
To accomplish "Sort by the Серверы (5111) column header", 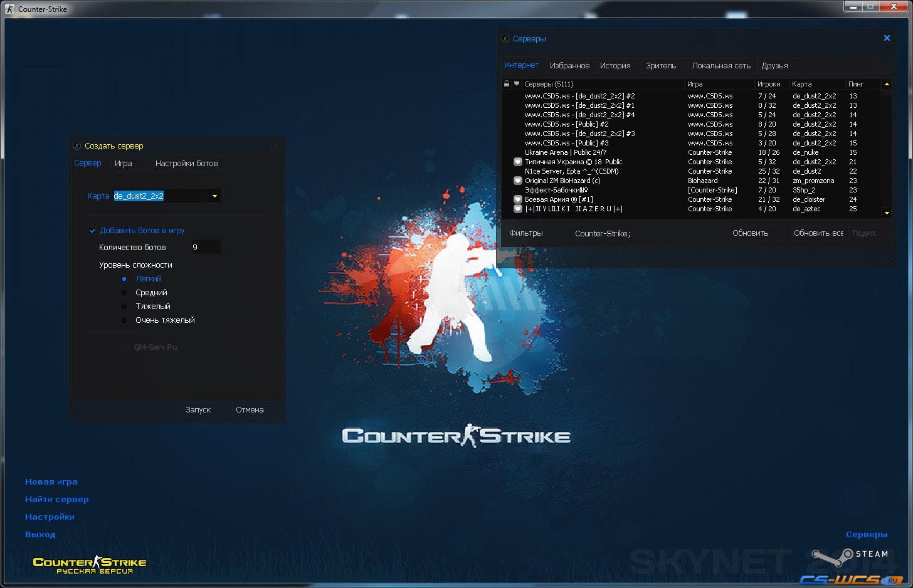I will [x=603, y=84].
